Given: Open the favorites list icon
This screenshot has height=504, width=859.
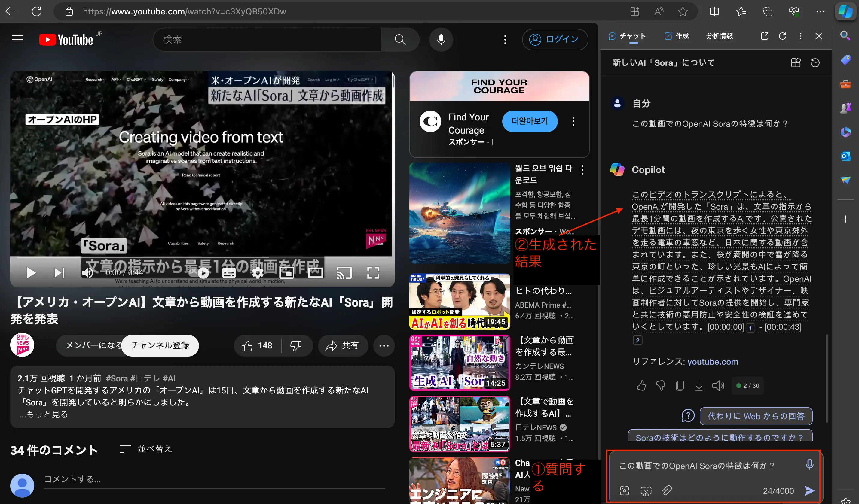Looking at the screenshot, I should [741, 11].
